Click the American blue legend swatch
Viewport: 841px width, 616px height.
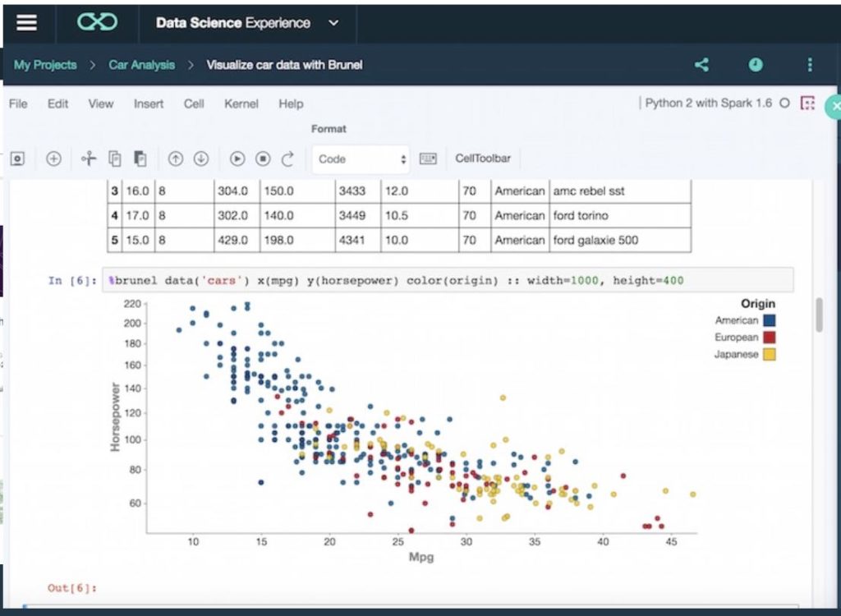770,320
